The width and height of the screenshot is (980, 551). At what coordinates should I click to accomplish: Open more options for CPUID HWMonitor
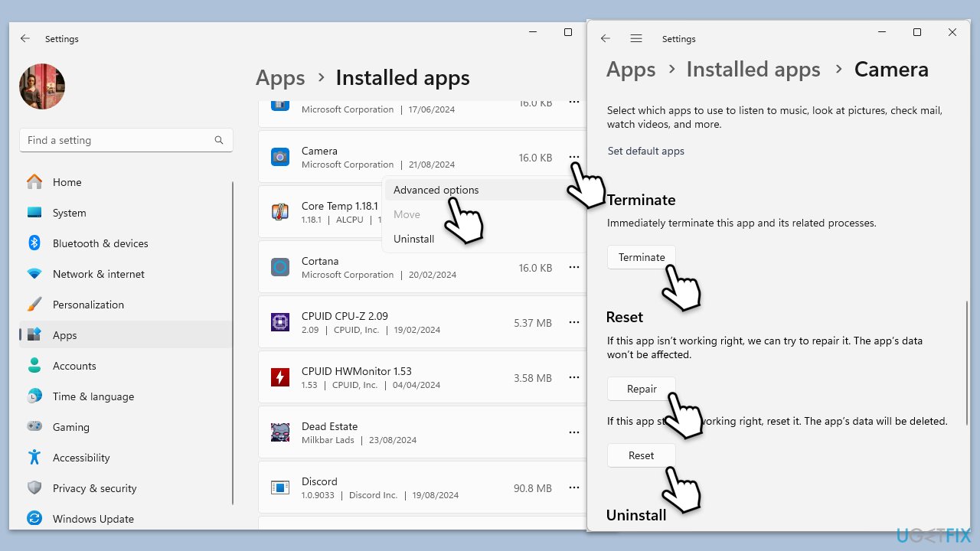click(573, 378)
